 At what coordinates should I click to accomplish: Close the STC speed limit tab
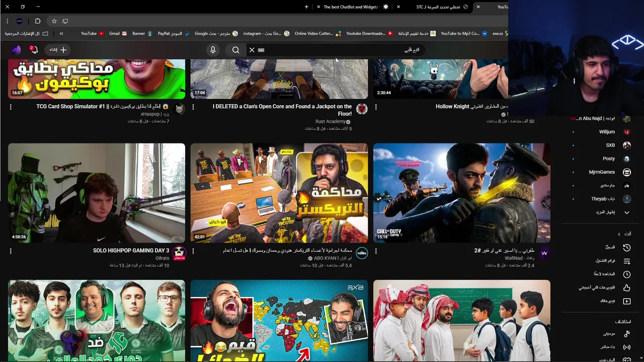coord(398,7)
